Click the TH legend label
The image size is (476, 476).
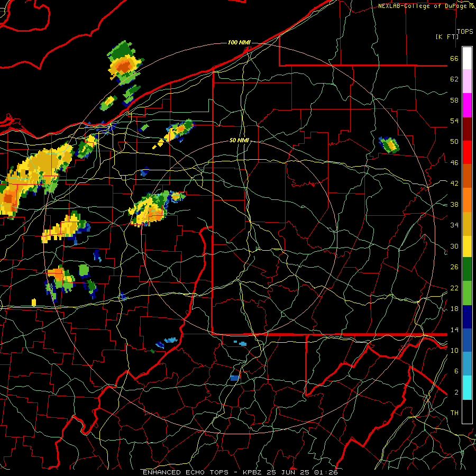click(454, 413)
